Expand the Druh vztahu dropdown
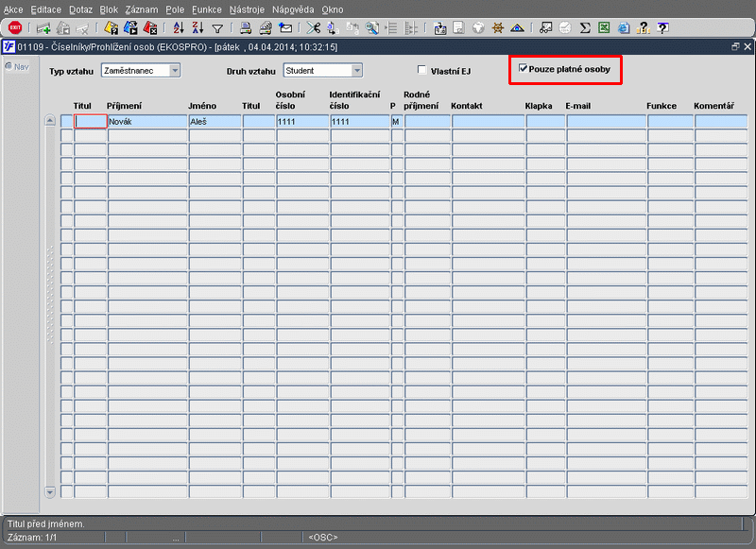756x549 pixels. (357, 70)
